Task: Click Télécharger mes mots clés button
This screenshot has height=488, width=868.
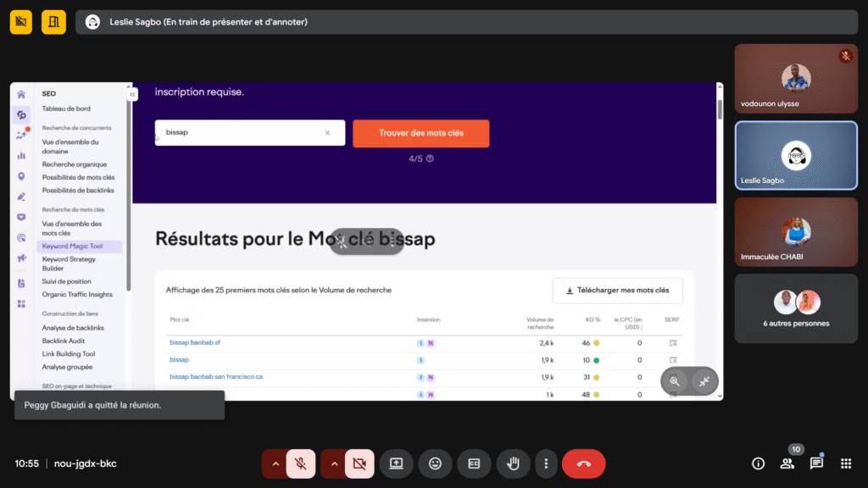Action: 617,291
